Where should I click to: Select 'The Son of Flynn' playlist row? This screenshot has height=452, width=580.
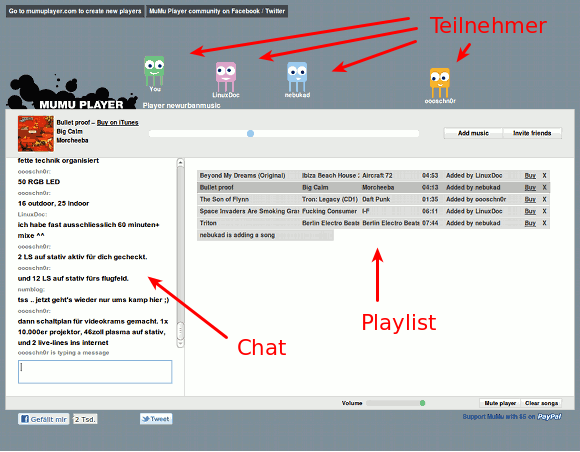[373, 199]
